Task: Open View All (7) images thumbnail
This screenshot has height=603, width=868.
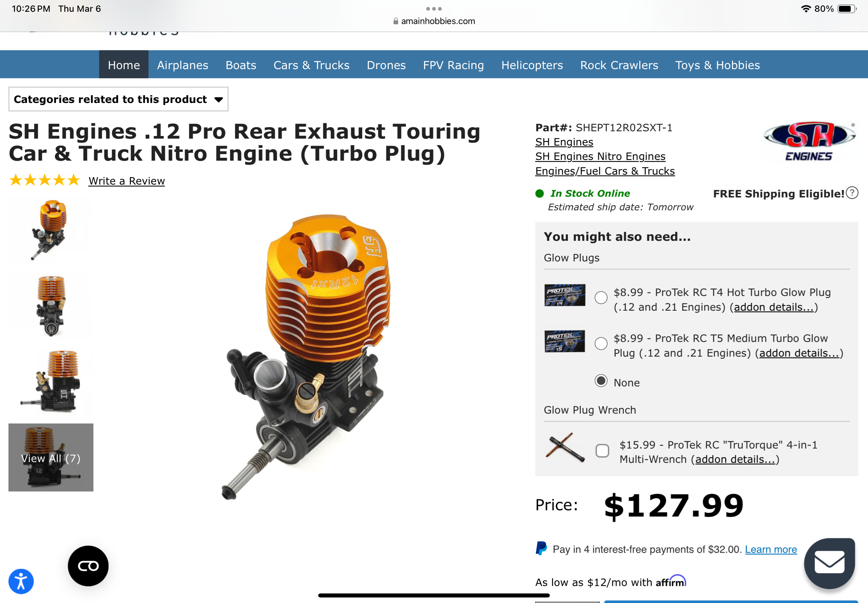Action: pos(51,457)
